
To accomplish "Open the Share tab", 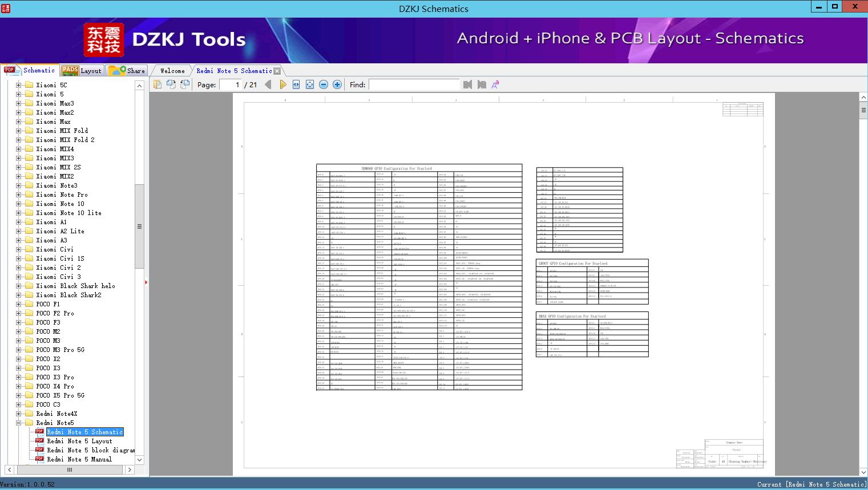I will 128,71.
